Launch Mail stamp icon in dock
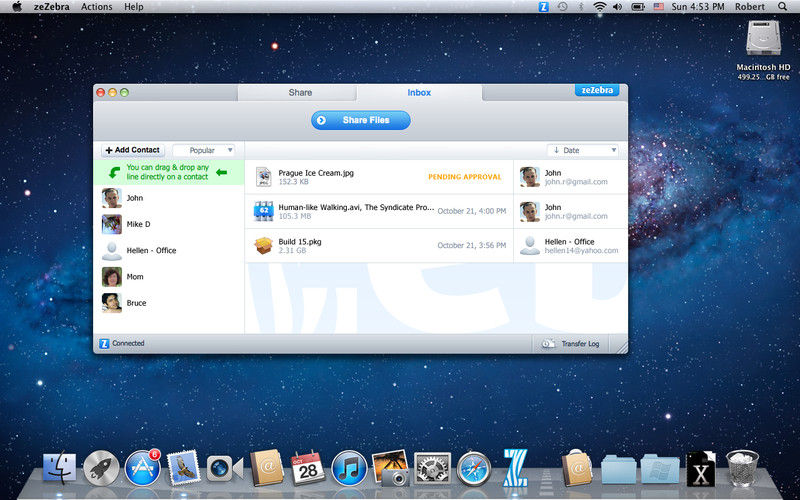The image size is (800, 500). [x=183, y=467]
